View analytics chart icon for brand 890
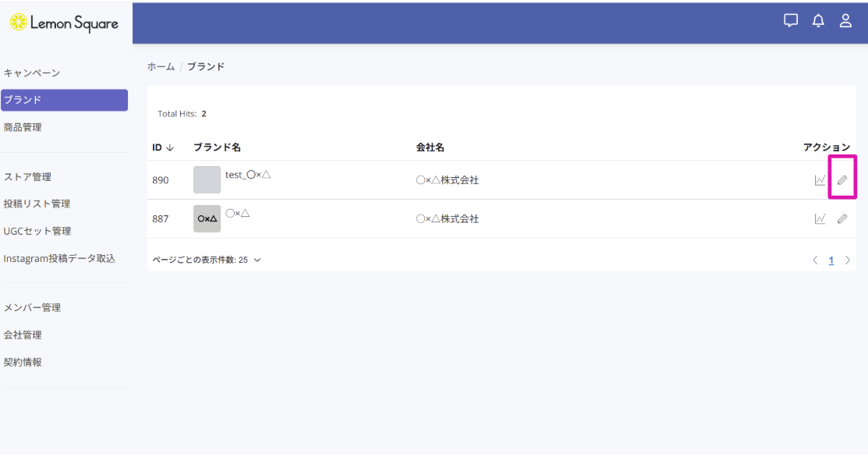This screenshot has height=457, width=868. pos(820,180)
